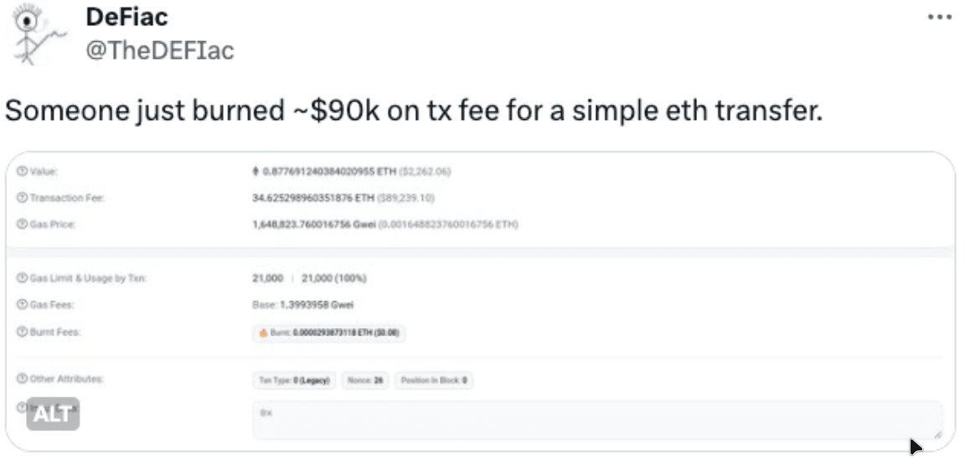
Task: Click the Burnt fees fire badge
Action: (329, 333)
